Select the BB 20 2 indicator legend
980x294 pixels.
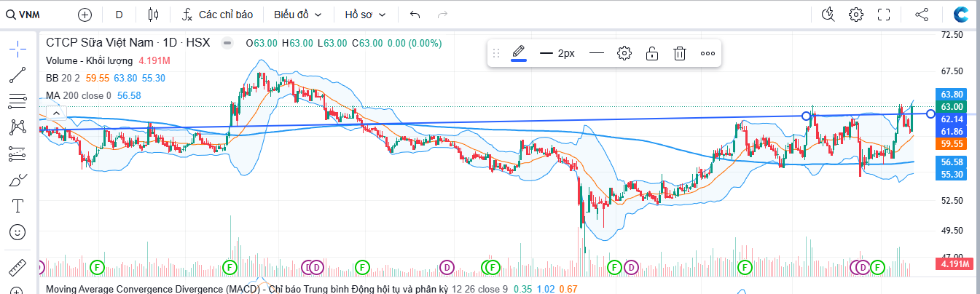62,78
